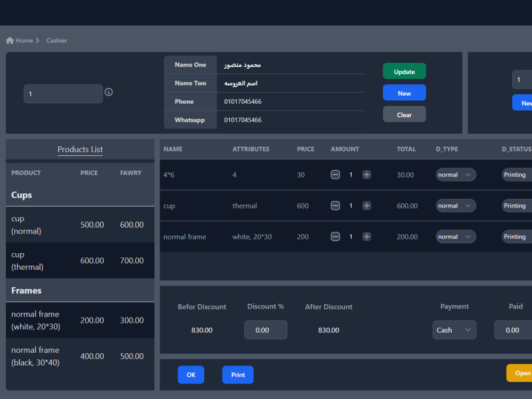Click the 200.00 total in normal frame row

pyautogui.click(x=407, y=237)
